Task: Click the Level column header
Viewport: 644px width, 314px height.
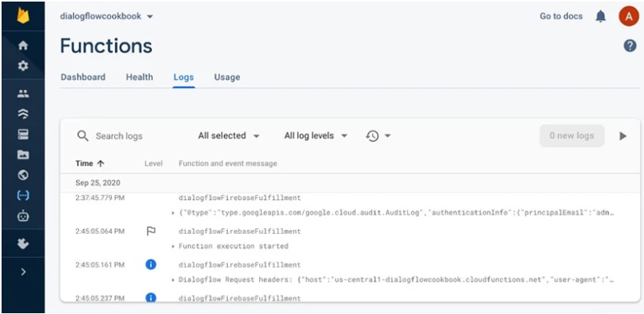Action: [154, 163]
